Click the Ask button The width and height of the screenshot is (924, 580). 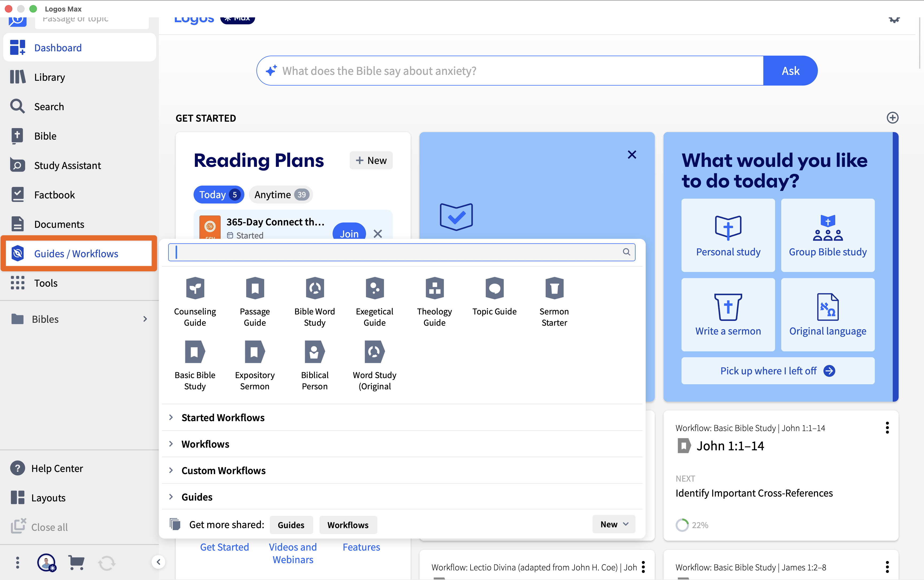click(x=790, y=71)
